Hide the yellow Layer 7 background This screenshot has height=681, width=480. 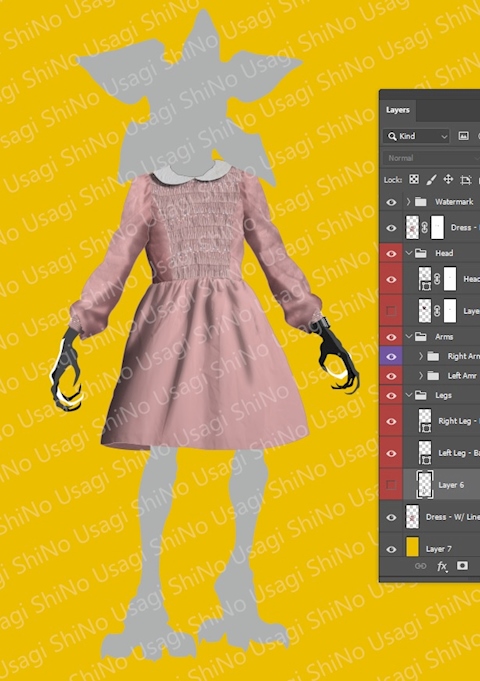click(391, 549)
